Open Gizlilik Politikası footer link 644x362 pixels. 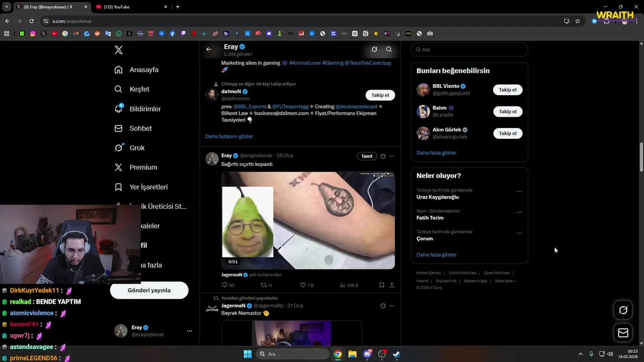pyautogui.click(x=462, y=273)
